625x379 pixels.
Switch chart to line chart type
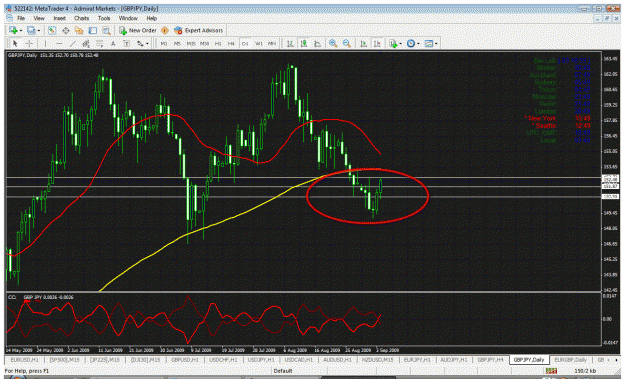[x=317, y=43]
